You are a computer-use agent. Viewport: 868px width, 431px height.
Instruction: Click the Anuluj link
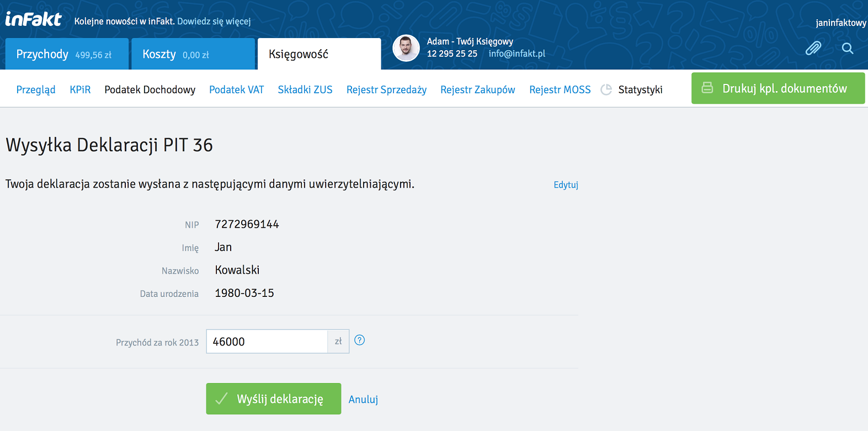tap(363, 400)
